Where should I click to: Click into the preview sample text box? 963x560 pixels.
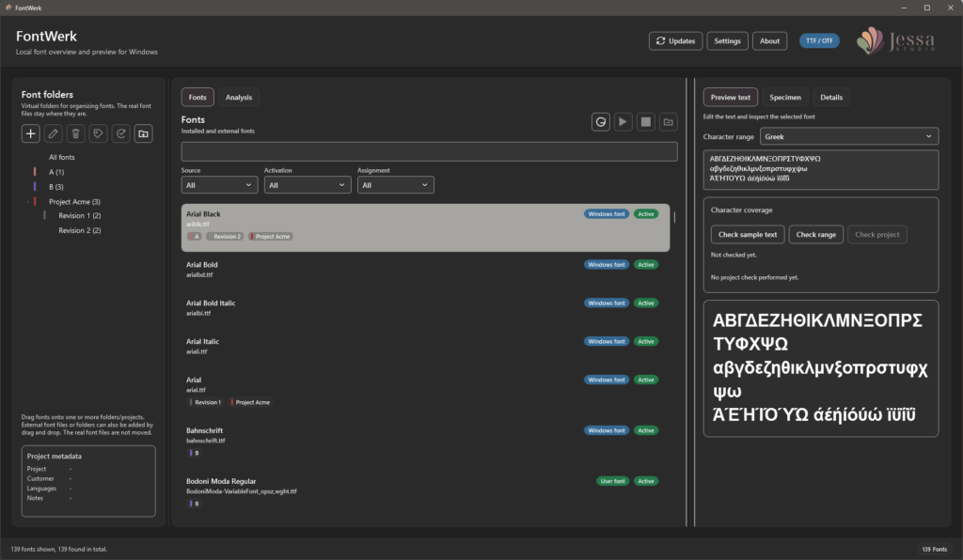click(x=820, y=169)
